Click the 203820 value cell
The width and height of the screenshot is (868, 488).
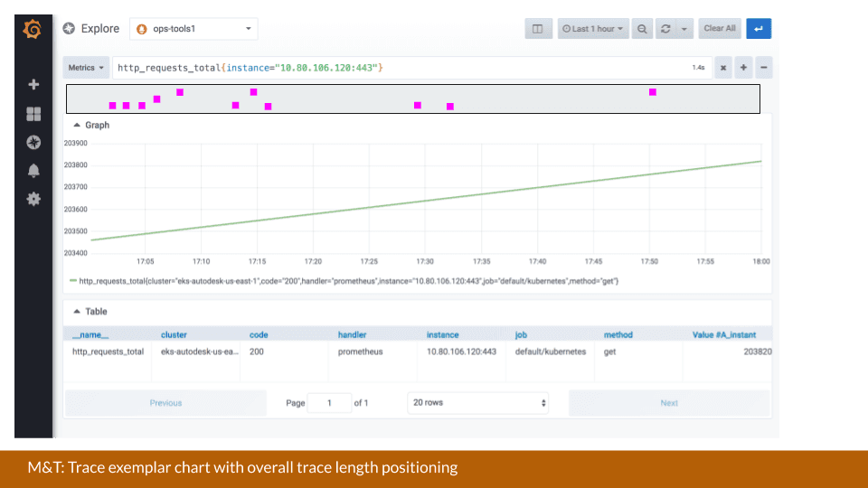click(758, 352)
